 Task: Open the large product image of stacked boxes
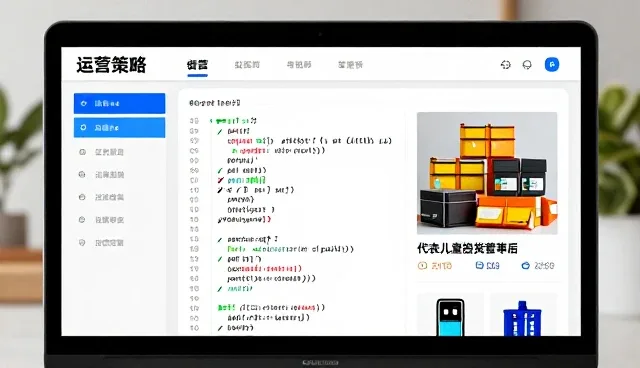(487, 173)
